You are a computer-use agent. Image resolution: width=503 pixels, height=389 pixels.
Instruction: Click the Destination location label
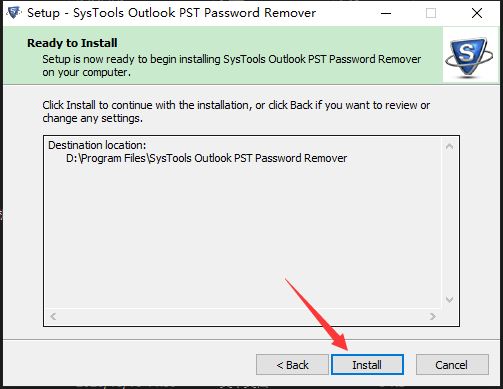point(97,145)
